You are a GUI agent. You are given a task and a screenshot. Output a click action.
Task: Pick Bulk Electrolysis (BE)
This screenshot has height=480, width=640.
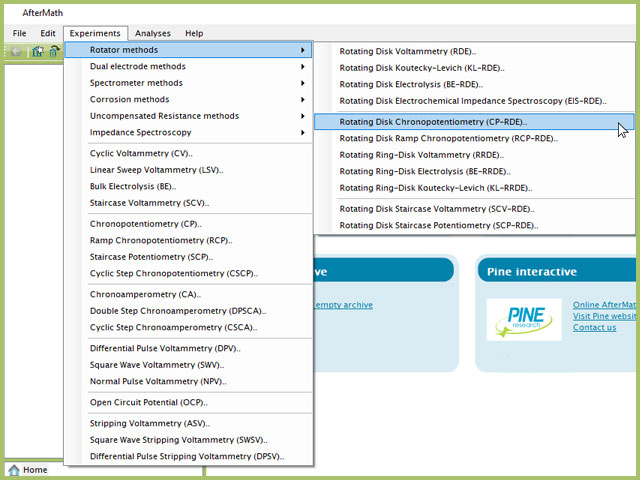coord(188,187)
